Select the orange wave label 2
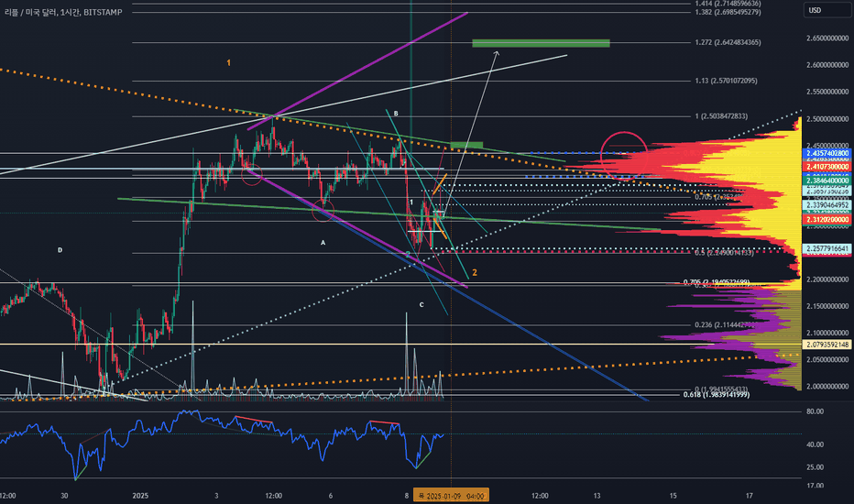The height and width of the screenshot is (504, 854). [x=475, y=272]
